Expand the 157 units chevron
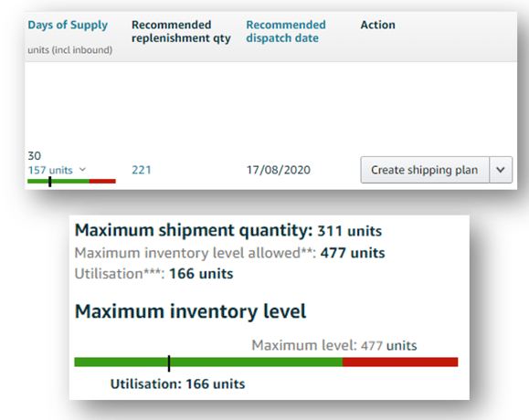Screen dimensions: 529x420 tap(82, 170)
